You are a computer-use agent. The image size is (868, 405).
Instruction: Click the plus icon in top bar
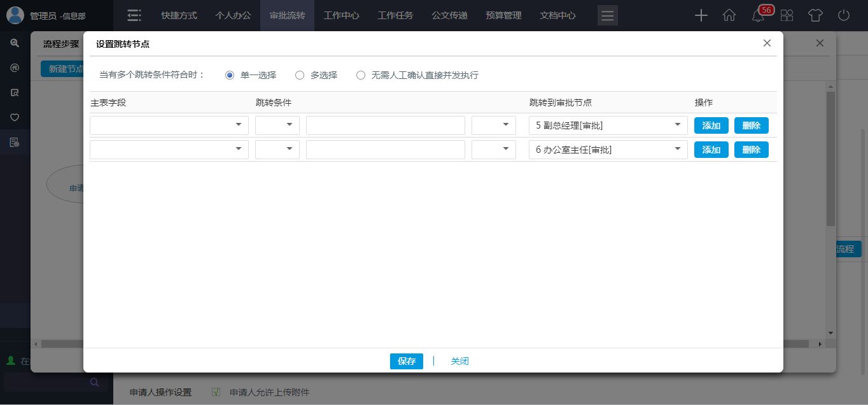tap(701, 16)
